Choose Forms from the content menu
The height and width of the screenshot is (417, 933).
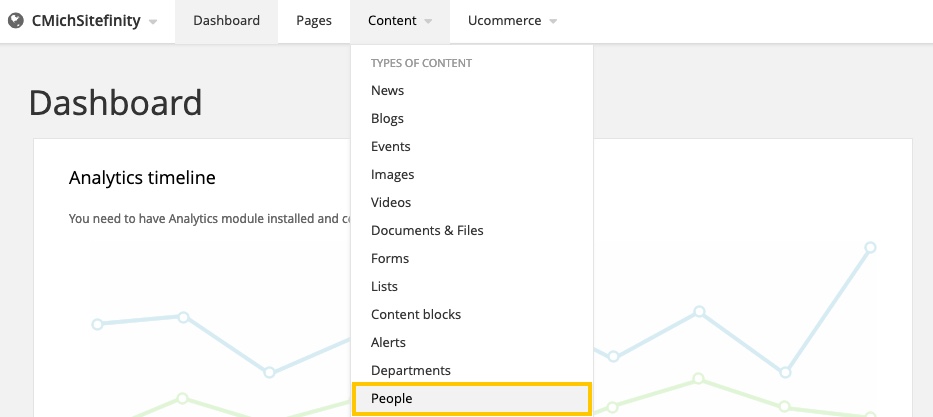[x=389, y=258]
